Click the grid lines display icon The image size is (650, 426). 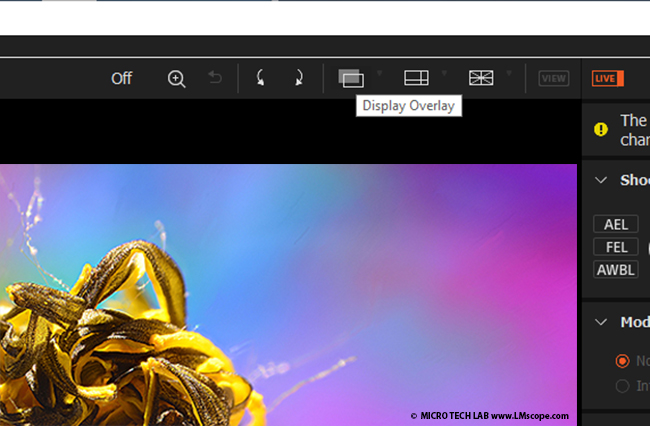point(481,78)
